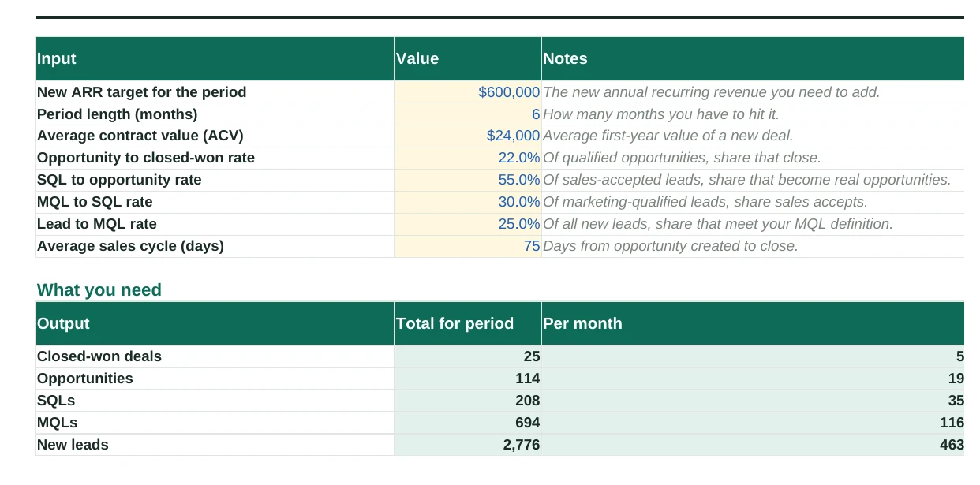Select the 'SQL to opportunity rate' label
Viewport: 980px width, 485px height.
click(x=119, y=180)
